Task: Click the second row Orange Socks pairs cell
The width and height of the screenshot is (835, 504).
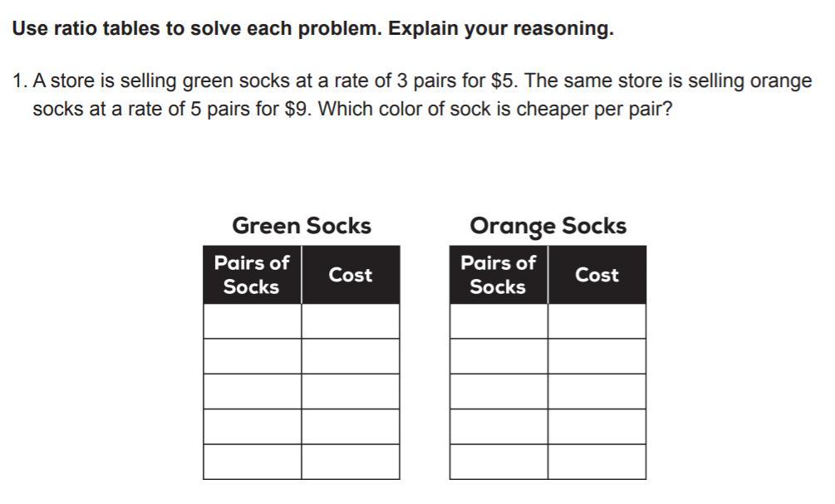Action: (499, 356)
